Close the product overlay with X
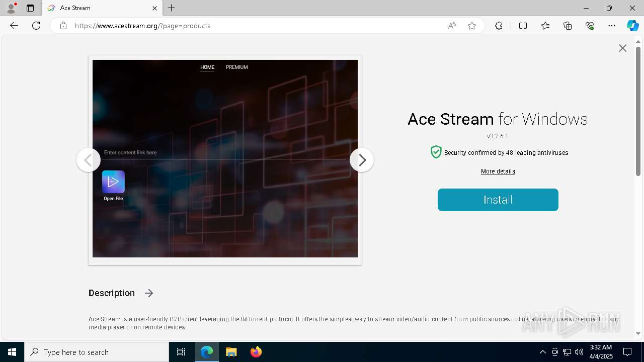This screenshot has height=362, width=644. click(623, 48)
